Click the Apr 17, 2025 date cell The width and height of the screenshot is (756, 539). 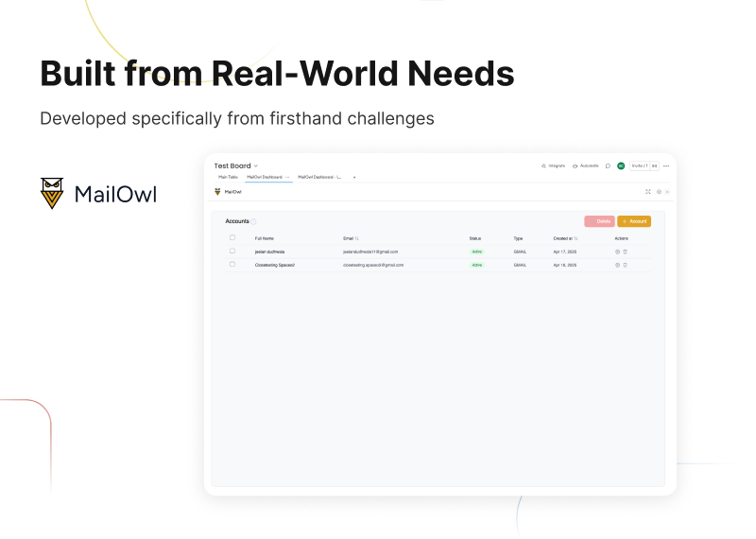(564, 252)
